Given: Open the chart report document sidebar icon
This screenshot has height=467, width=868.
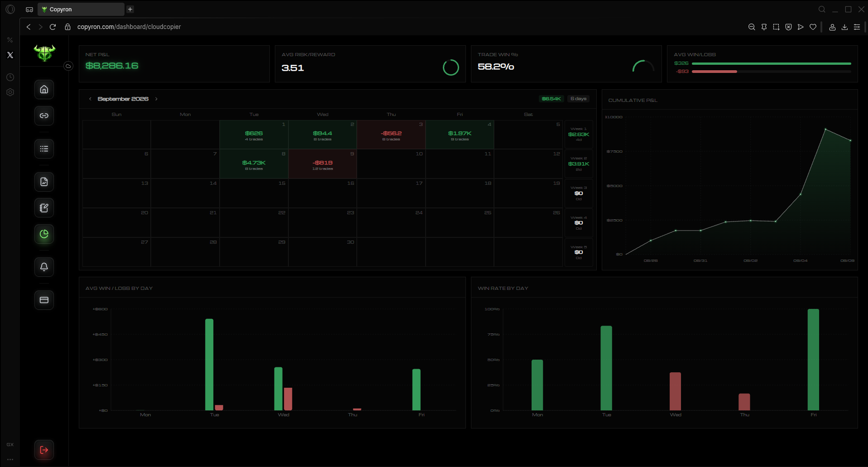Looking at the screenshot, I should point(44,182).
